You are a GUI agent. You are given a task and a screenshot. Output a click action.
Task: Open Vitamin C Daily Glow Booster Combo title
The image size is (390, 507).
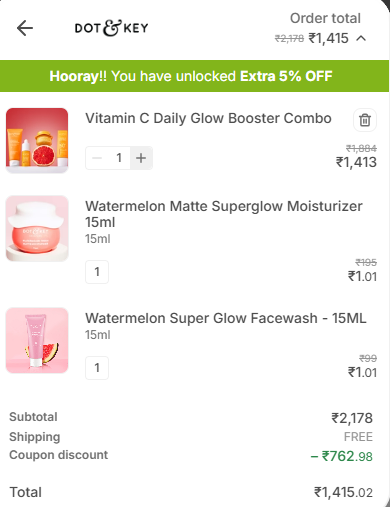(208, 118)
